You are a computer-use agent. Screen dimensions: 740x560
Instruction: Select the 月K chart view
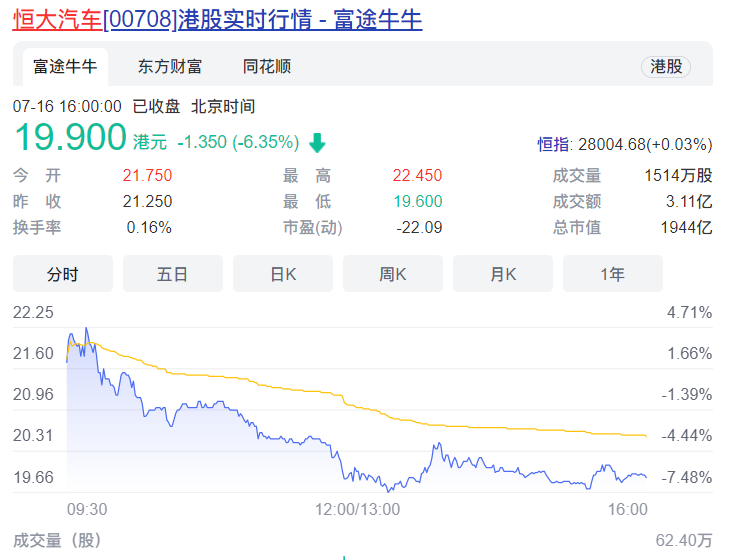point(503,274)
